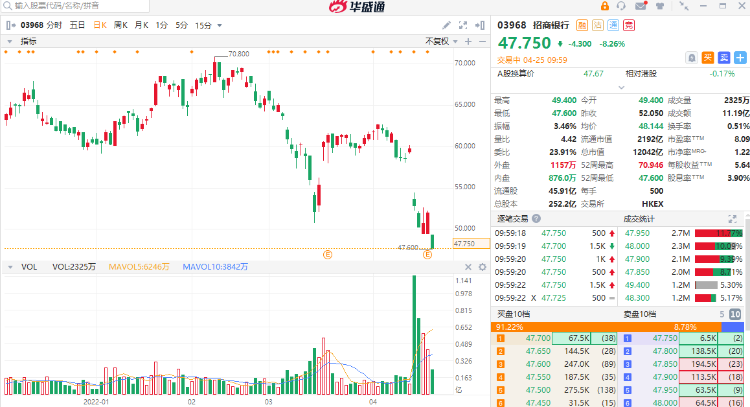
Task: Zoom out chart with minus icon
Action: pos(482,42)
